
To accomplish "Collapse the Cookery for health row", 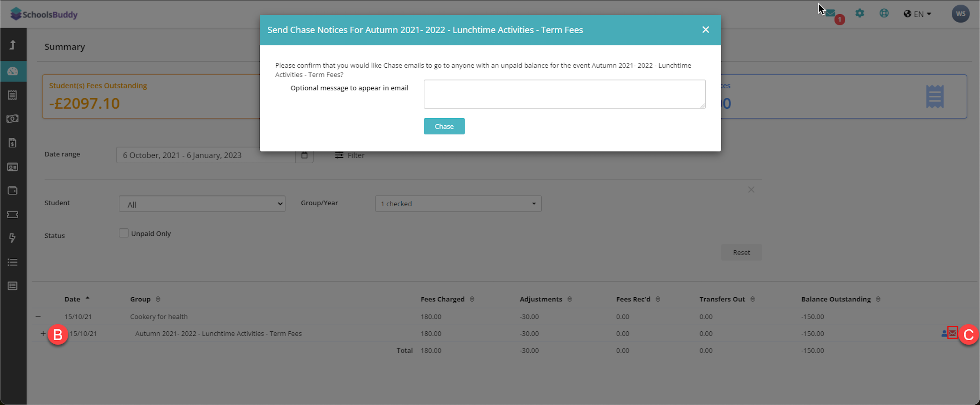I will pyautogui.click(x=38, y=316).
